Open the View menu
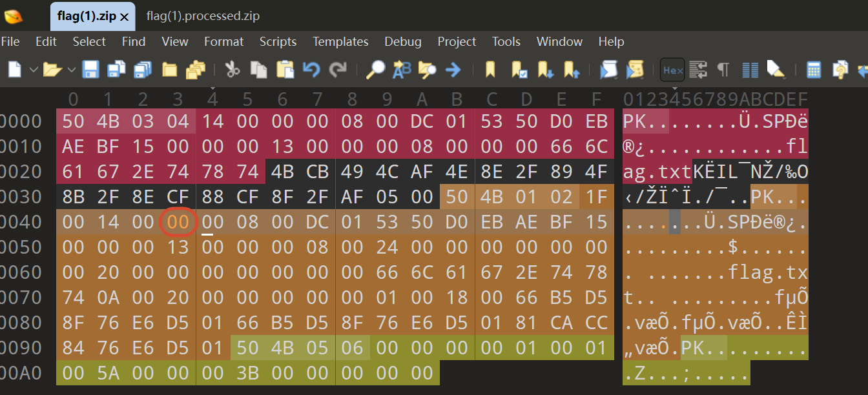Image resolution: width=868 pixels, height=395 pixels. tap(175, 41)
